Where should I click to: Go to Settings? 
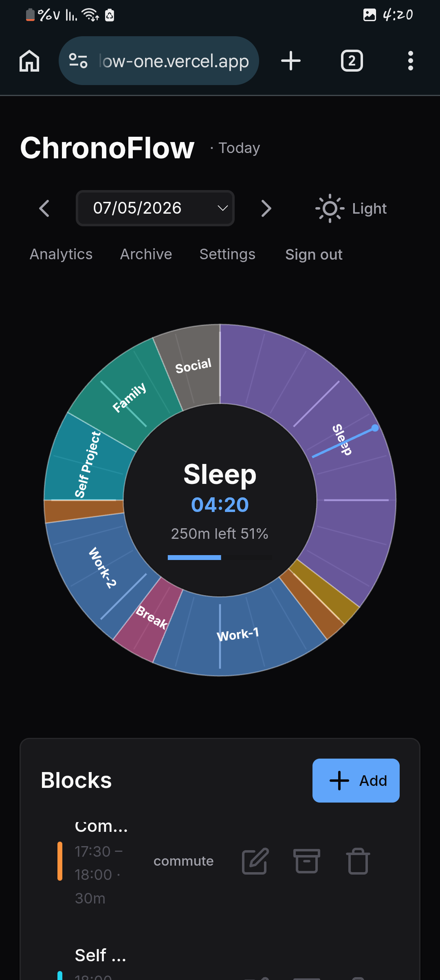click(227, 254)
